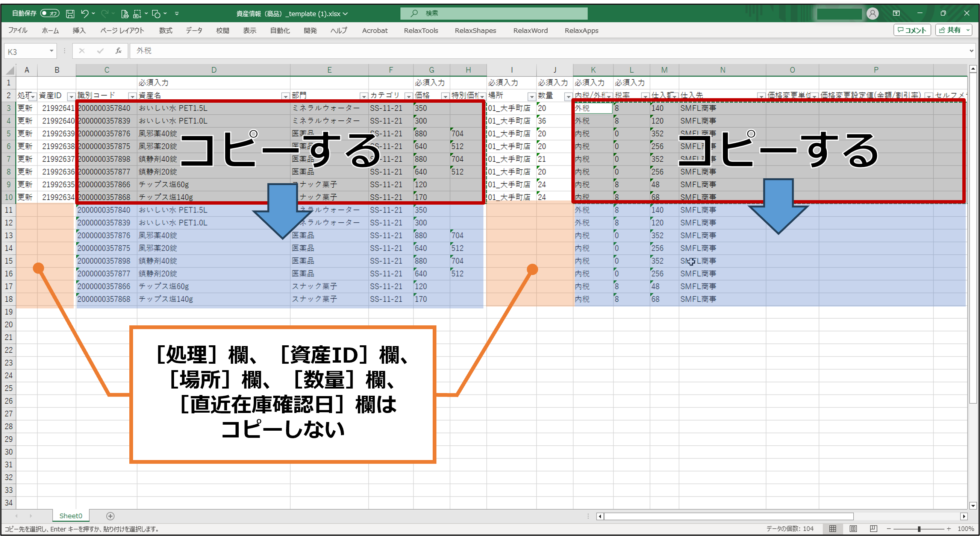Switch to Page Break Preview icon
Viewport: 980px width, 536px height.
point(873,528)
